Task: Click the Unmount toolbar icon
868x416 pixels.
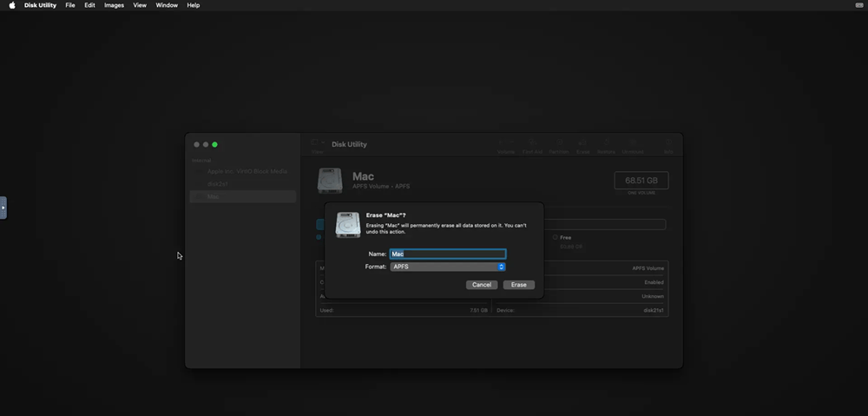Action: tap(633, 143)
